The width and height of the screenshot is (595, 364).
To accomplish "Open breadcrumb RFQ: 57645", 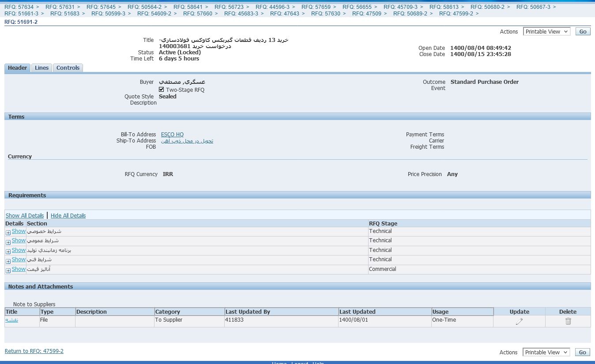I will [x=101, y=7].
